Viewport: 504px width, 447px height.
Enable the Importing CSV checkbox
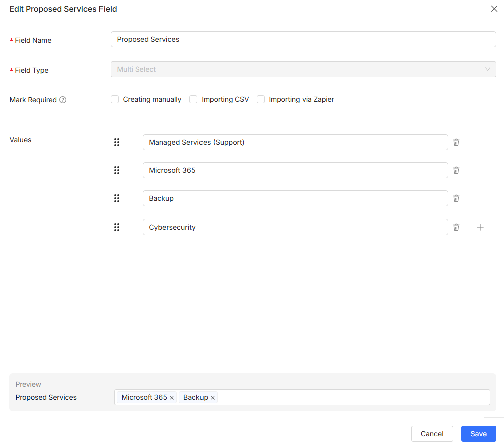pos(193,99)
